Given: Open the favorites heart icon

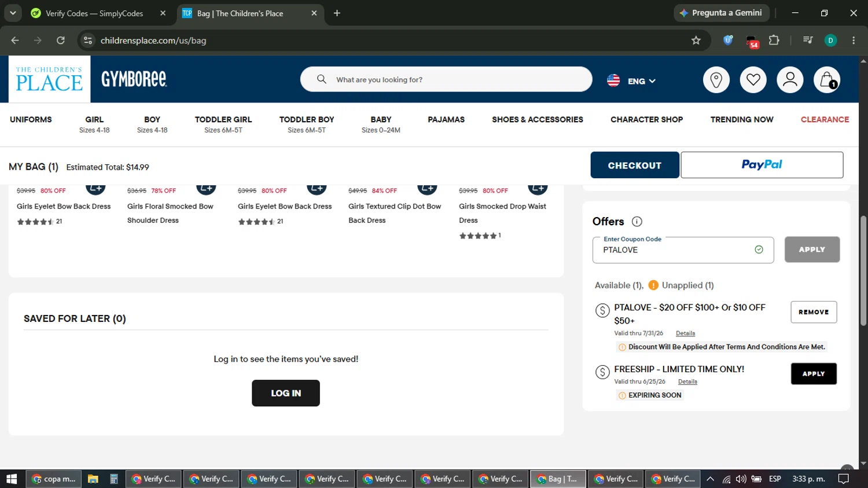Looking at the screenshot, I should (x=753, y=80).
